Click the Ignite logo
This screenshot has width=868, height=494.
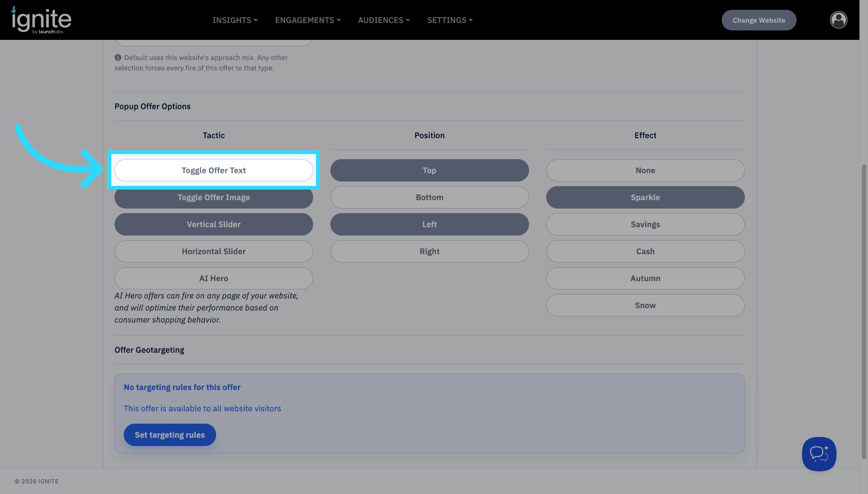pyautogui.click(x=41, y=20)
